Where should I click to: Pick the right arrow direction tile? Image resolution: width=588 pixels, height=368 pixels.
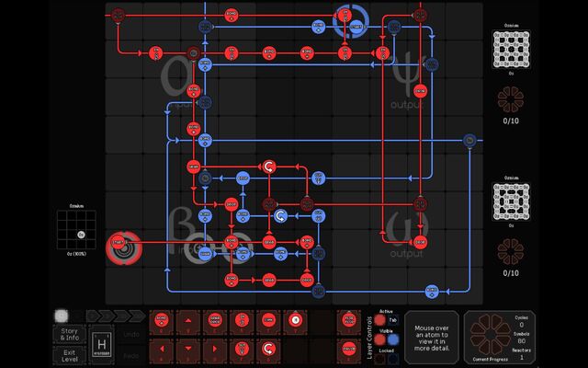point(215,350)
